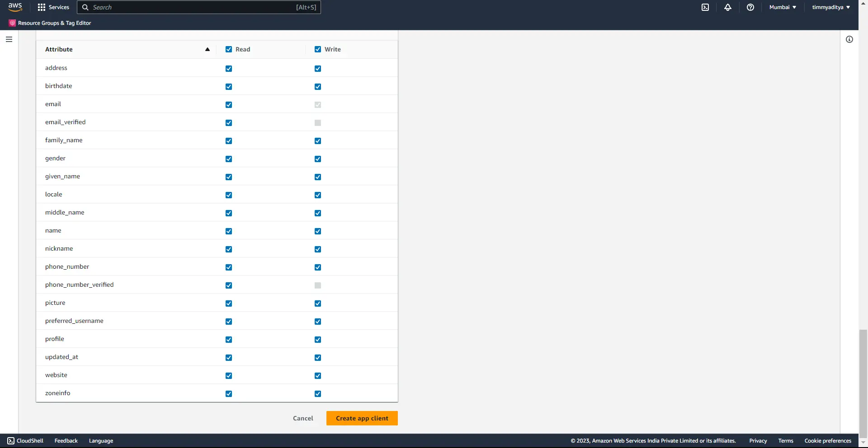Sort by the Attribute column arrow
The width and height of the screenshot is (868, 448).
coord(208,49)
